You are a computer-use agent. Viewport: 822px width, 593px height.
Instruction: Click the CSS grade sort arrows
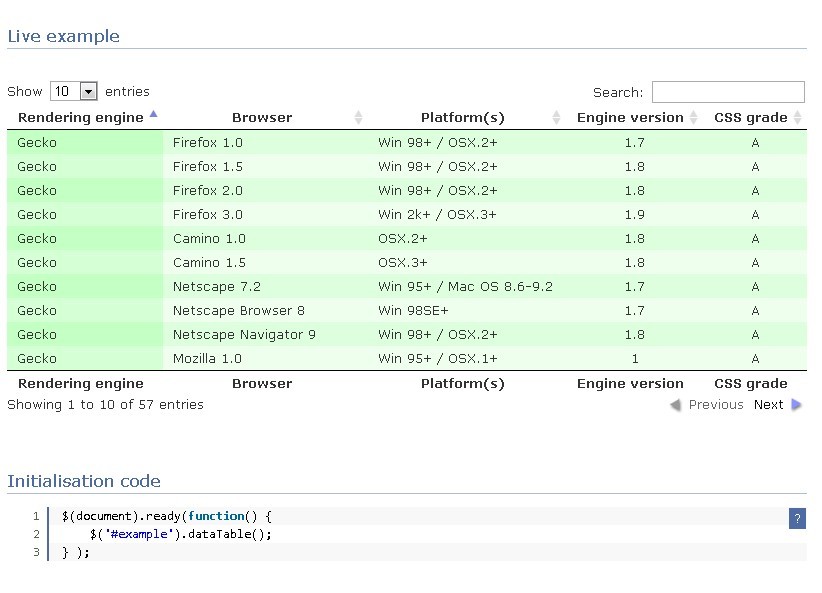point(797,118)
